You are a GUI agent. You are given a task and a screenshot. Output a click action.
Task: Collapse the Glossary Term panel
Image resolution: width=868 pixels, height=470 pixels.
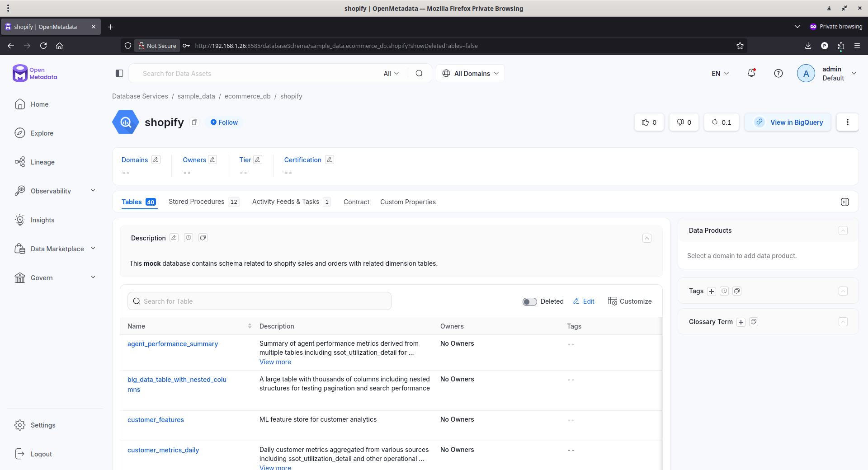click(843, 322)
